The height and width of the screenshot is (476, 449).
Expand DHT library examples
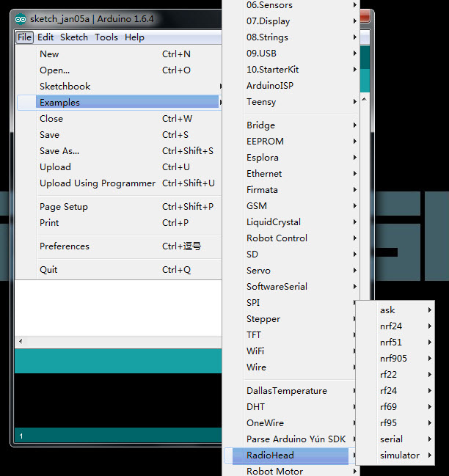click(290, 407)
